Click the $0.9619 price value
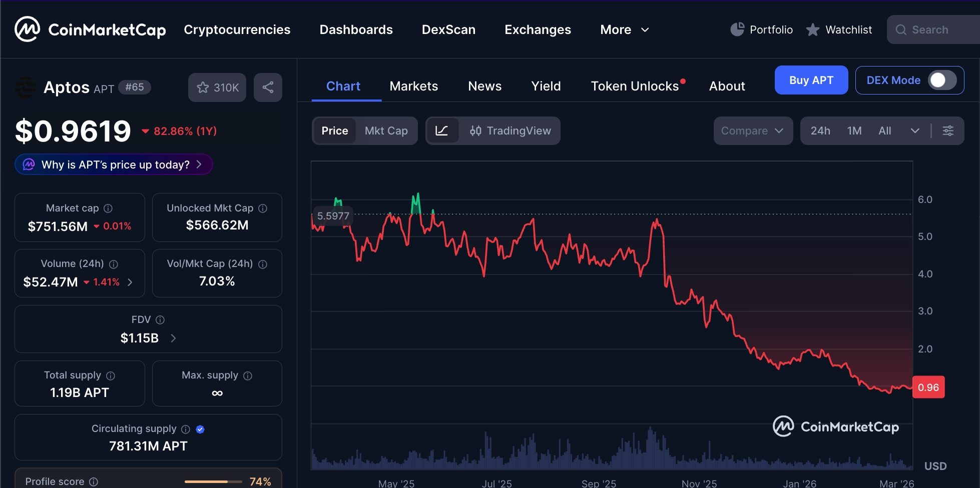Screen dimensions: 980x488 [x=73, y=131]
